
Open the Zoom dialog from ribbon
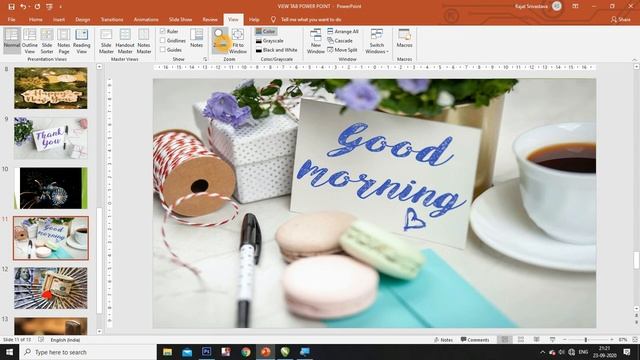220,41
